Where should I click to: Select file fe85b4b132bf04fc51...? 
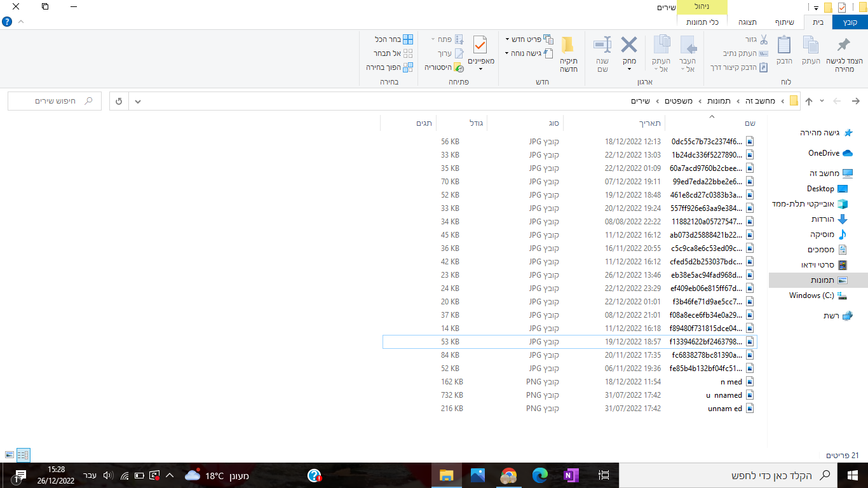[x=570, y=369]
